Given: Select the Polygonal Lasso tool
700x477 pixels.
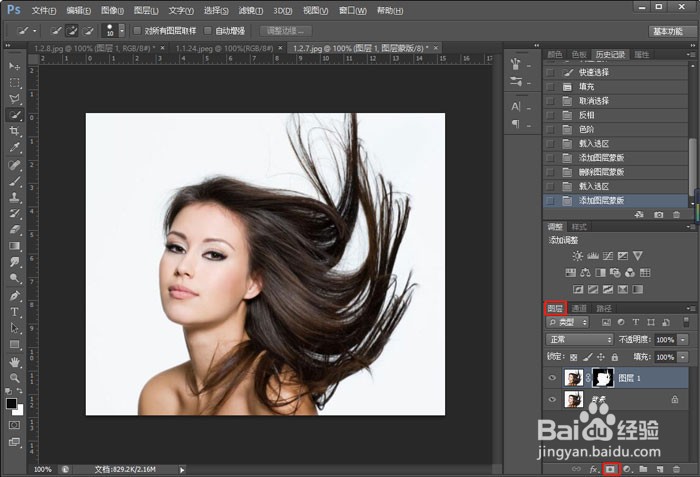Looking at the screenshot, I should (14, 99).
